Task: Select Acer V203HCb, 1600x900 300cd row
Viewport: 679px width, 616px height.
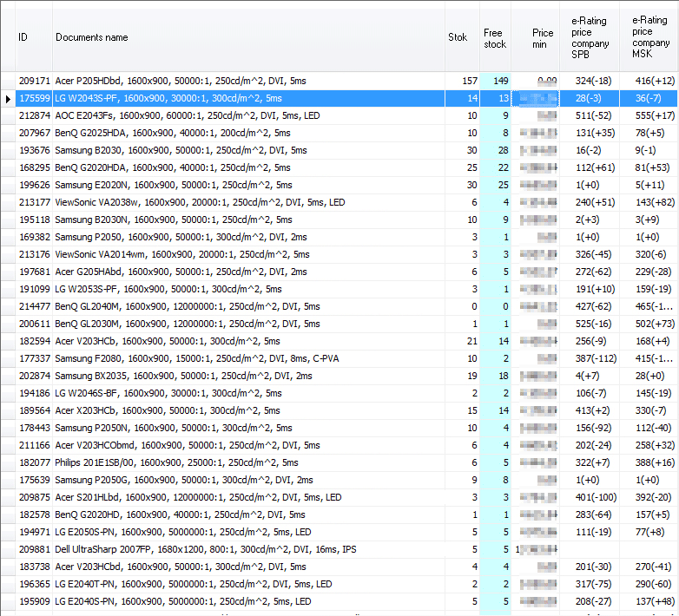Action: [x=248, y=341]
